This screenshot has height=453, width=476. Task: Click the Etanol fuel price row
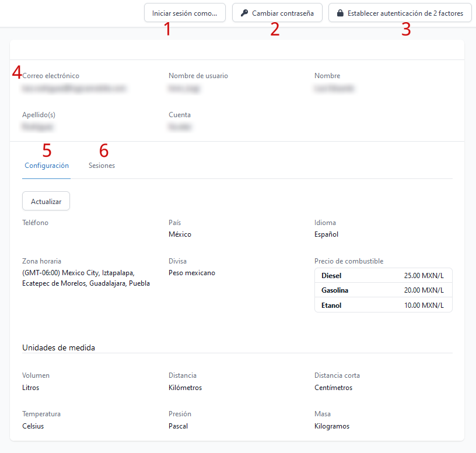tap(383, 305)
